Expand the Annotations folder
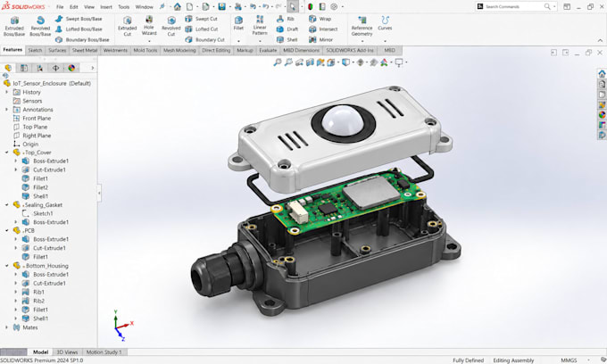This screenshot has width=607, height=364. tap(6, 110)
